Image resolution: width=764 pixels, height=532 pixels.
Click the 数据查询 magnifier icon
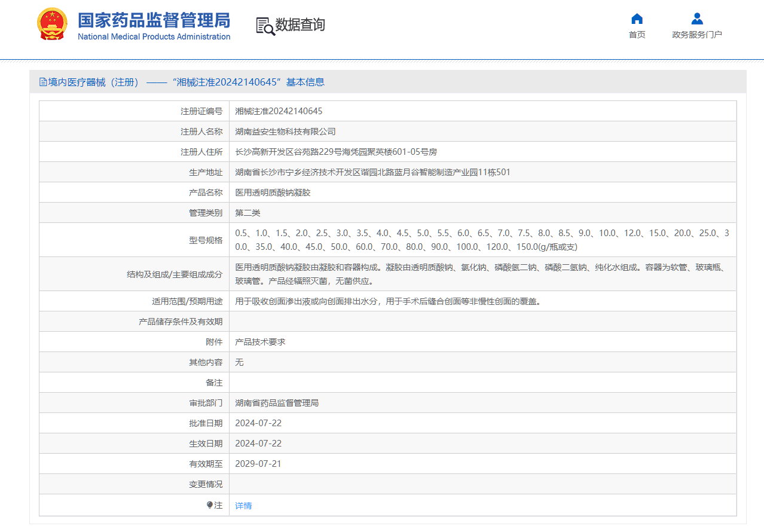click(x=265, y=26)
